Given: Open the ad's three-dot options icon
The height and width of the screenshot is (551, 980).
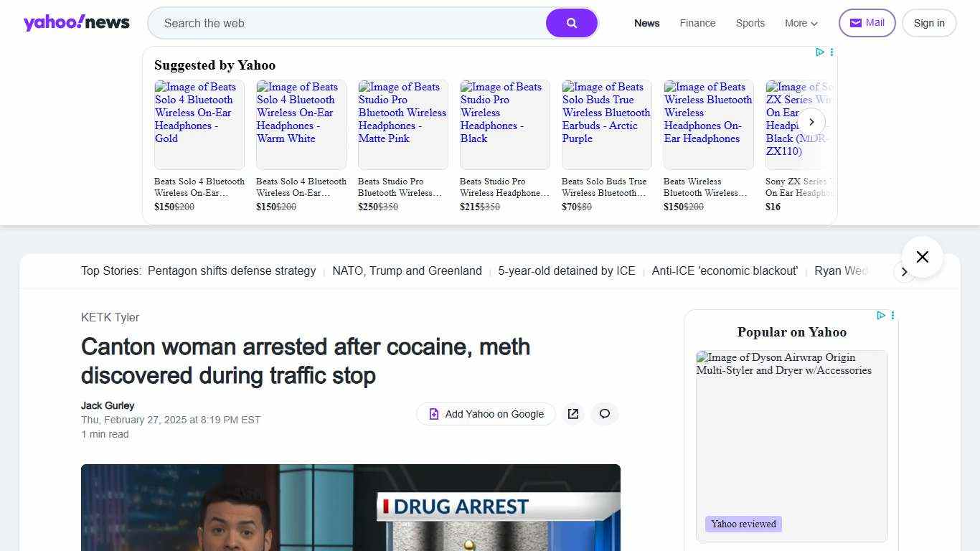Looking at the screenshot, I should click(831, 52).
